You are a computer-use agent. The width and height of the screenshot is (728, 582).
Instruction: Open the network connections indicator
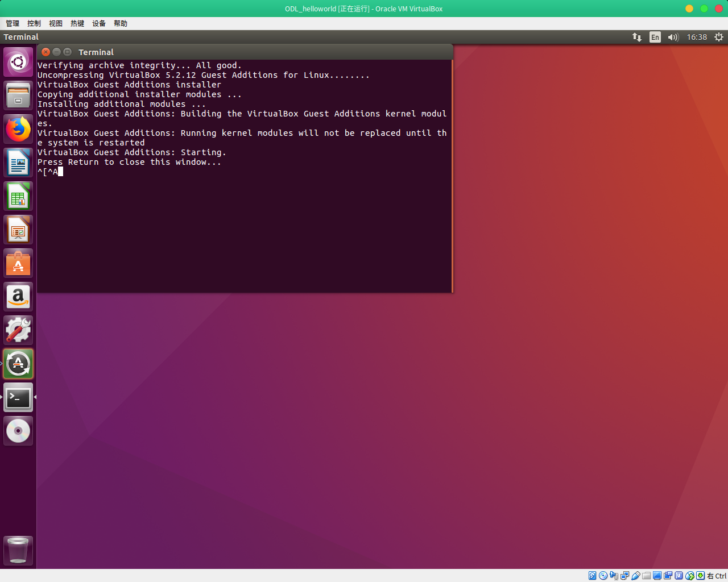pos(637,37)
